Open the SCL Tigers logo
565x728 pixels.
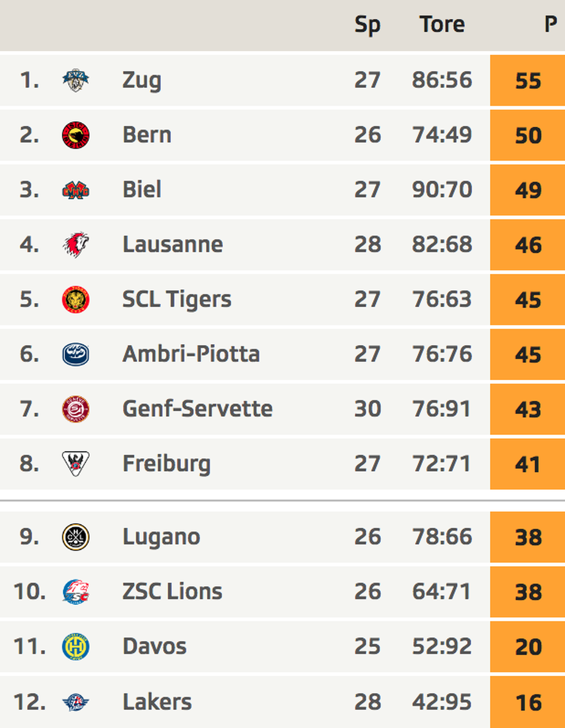[76, 300]
